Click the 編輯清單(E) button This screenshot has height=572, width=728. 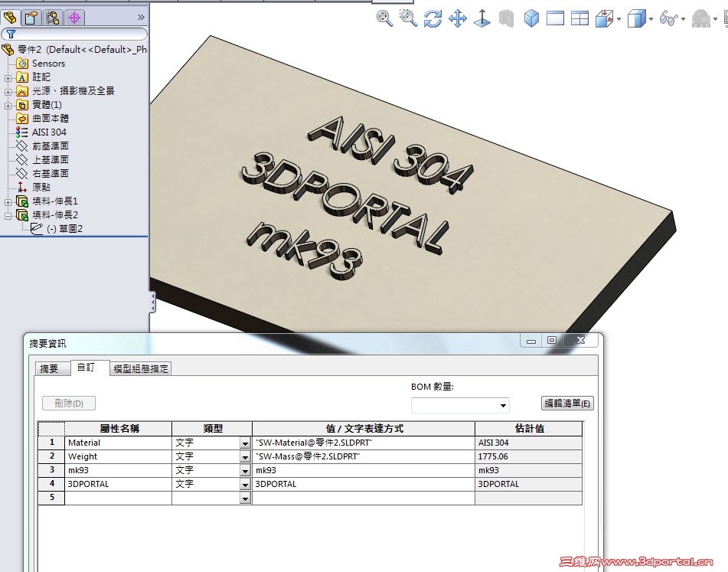coord(567,403)
